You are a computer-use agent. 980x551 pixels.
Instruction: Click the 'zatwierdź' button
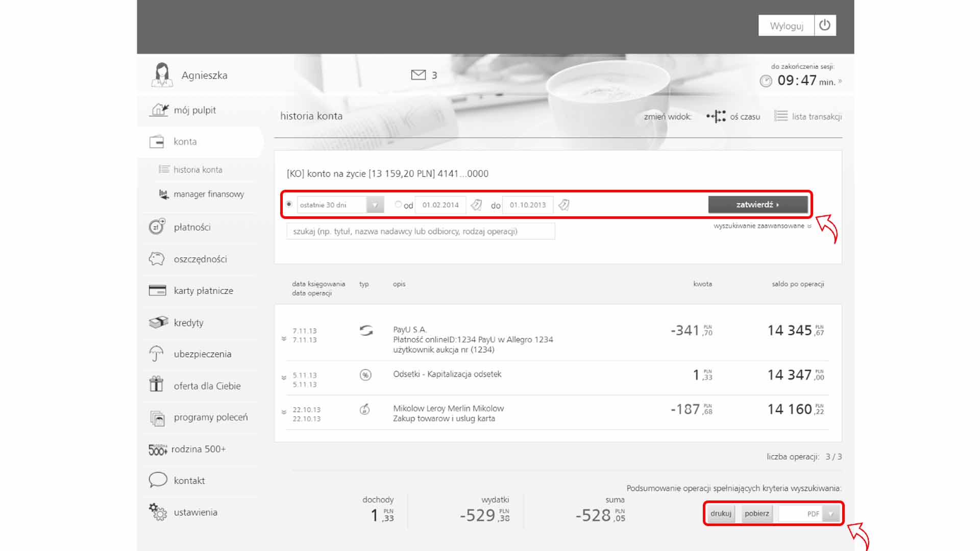click(x=757, y=205)
